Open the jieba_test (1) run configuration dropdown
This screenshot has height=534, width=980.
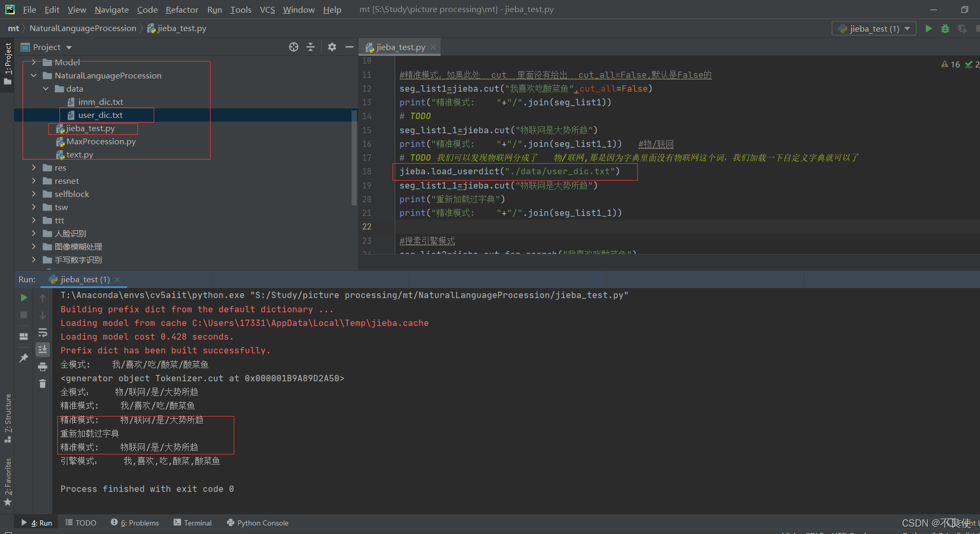click(874, 28)
